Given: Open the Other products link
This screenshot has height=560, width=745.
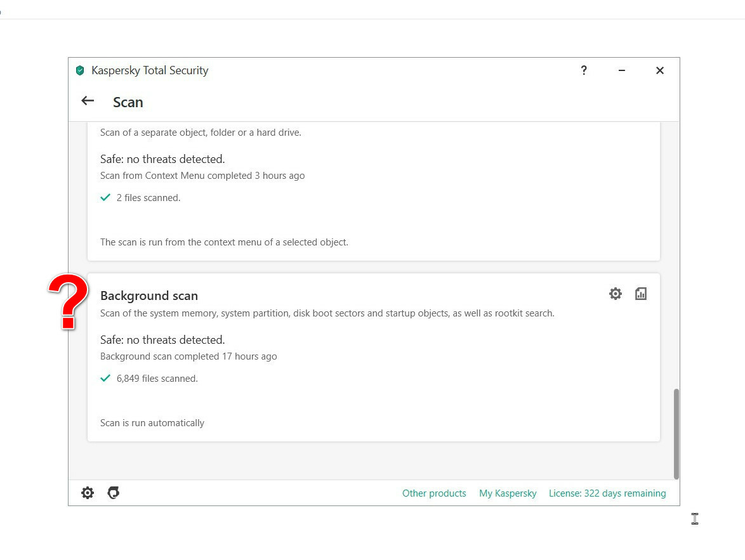Looking at the screenshot, I should [434, 493].
